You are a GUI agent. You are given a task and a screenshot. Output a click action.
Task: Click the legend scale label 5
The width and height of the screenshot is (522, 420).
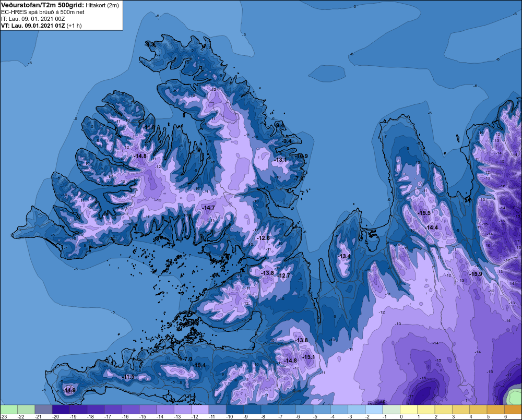[488, 417]
